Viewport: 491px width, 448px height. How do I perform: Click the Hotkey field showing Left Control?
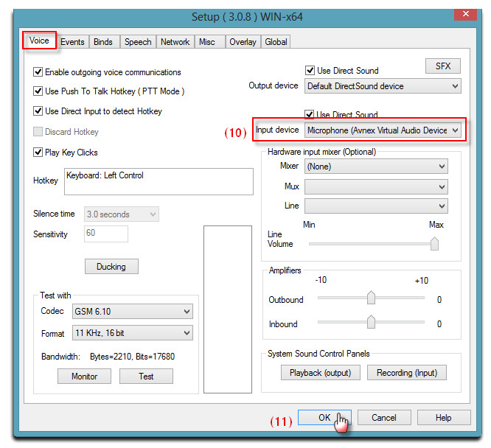[x=159, y=181]
